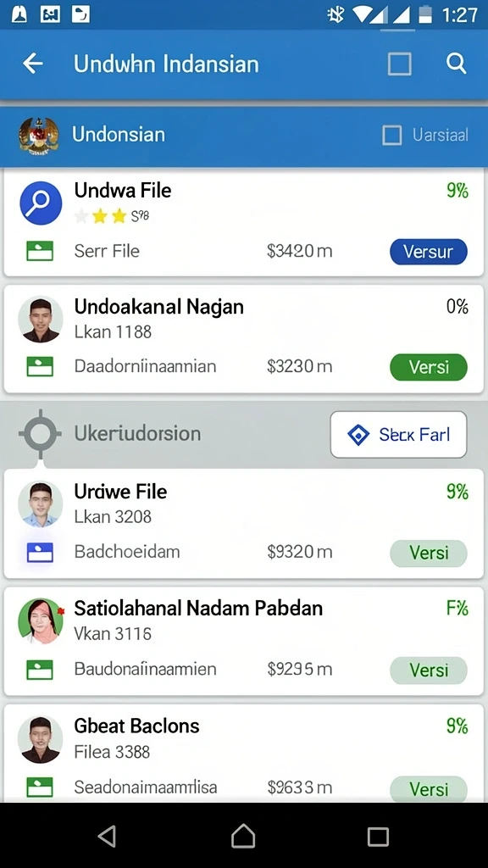The height and width of the screenshot is (868, 488).
Task: Open the Gbeat Baclons list item
Action: tap(243, 753)
